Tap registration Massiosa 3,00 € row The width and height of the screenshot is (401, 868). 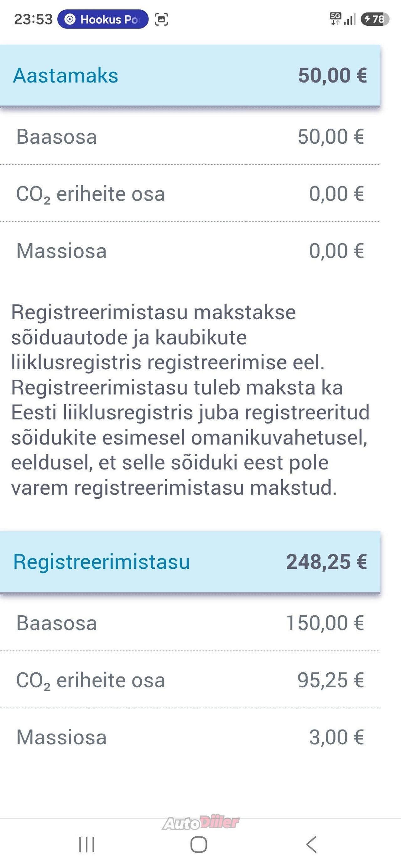pyautogui.click(x=190, y=737)
